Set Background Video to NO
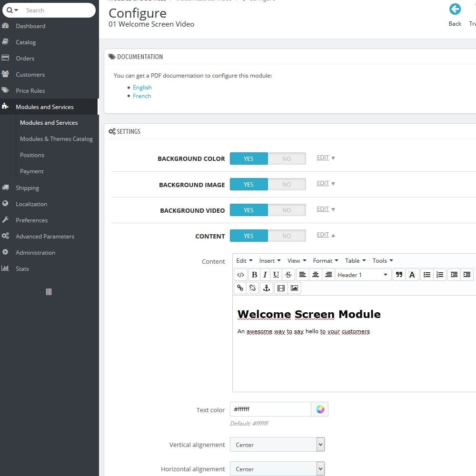The width and height of the screenshot is (476, 476). pyautogui.click(x=287, y=210)
